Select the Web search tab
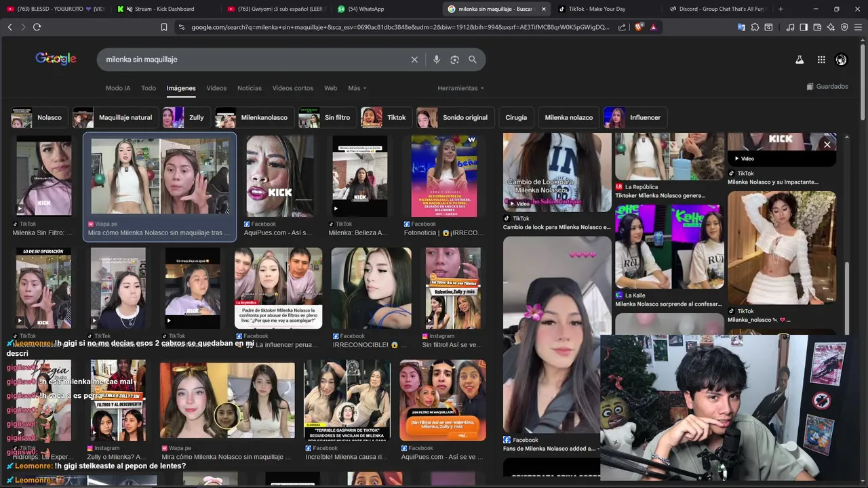The image size is (868, 488). [330, 88]
